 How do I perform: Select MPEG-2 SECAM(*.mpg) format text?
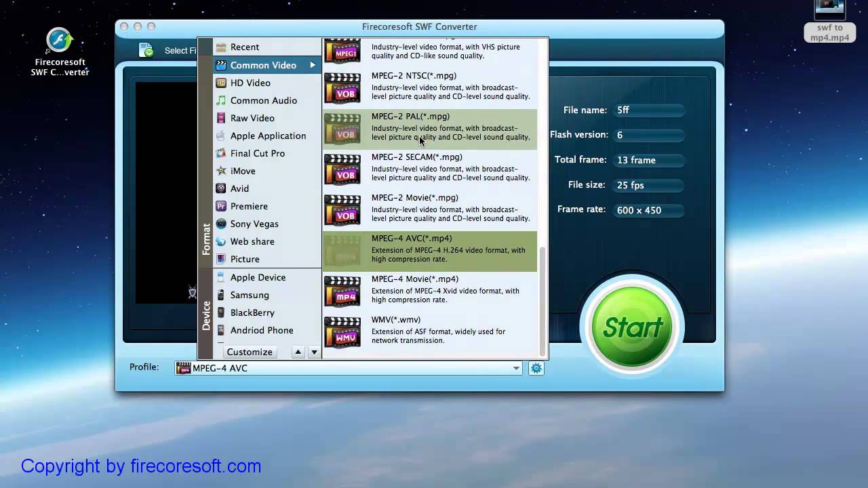click(x=417, y=157)
